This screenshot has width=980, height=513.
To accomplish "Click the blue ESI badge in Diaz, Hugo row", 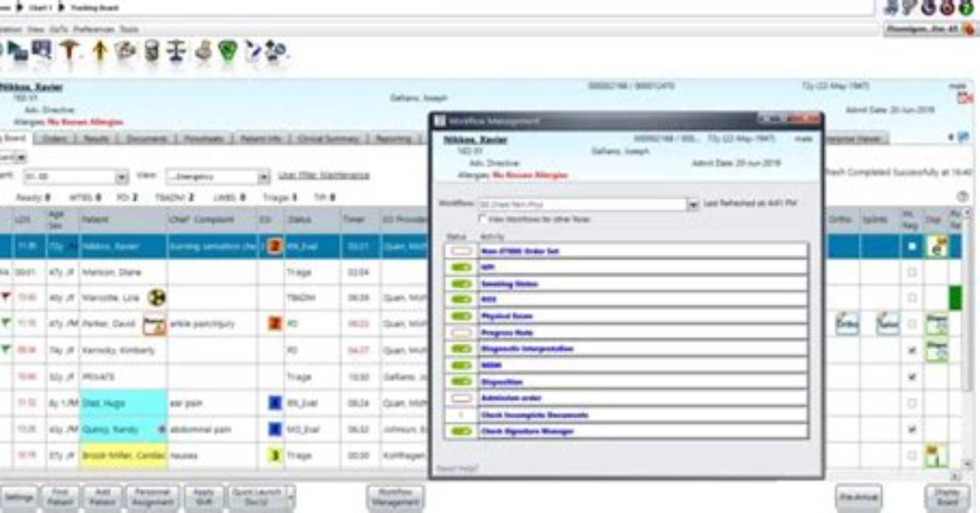I will click(x=275, y=403).
